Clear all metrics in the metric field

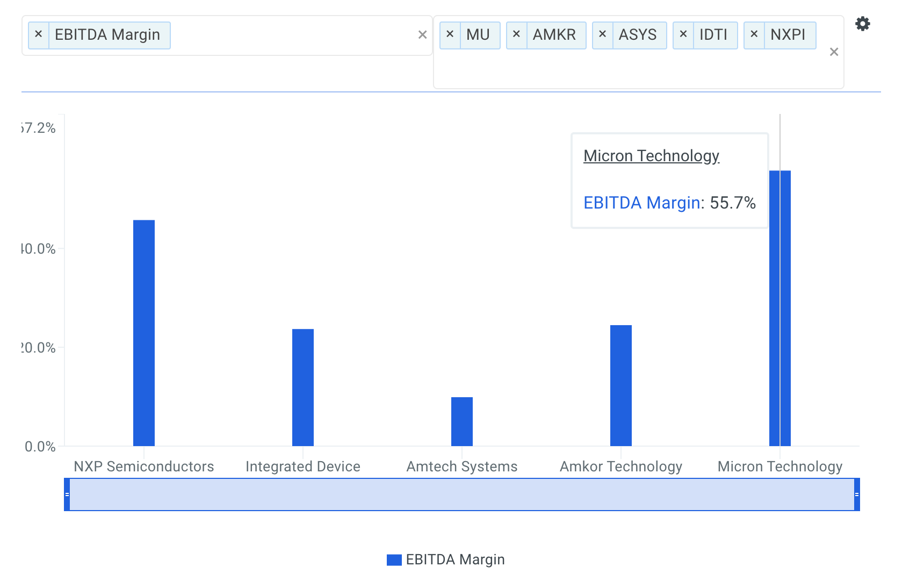coord(422,35)
